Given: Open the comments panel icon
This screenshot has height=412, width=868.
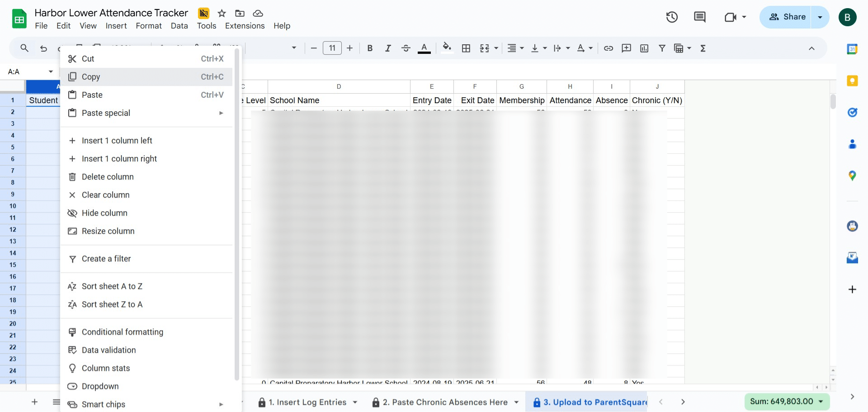Looking at the screenshot, I should point(699,17).
